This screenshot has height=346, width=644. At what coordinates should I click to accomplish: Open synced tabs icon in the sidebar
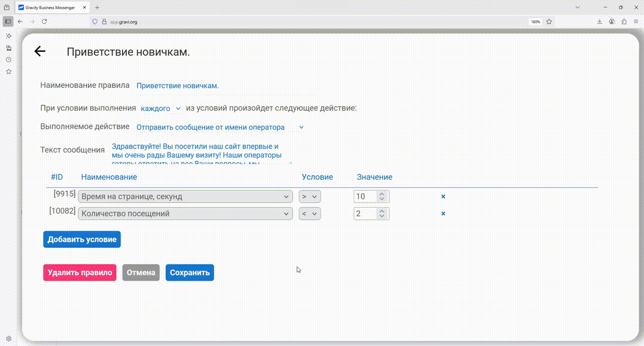(x=9, y=48)
